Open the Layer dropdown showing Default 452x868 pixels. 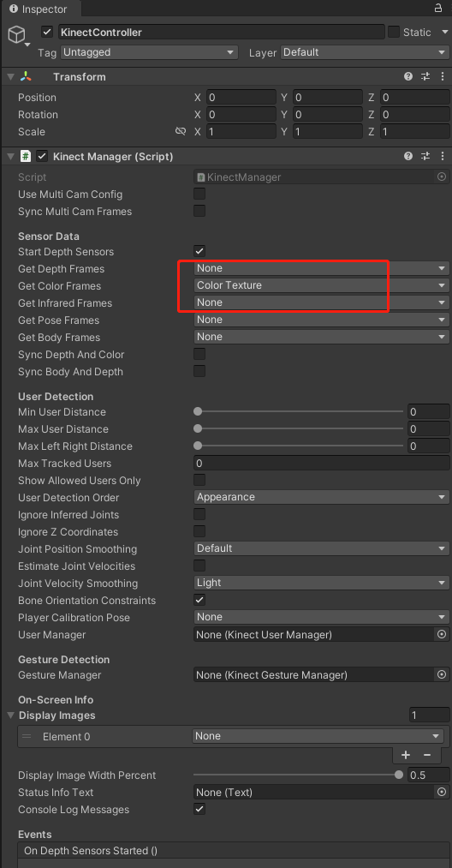(x=366, y=52)
